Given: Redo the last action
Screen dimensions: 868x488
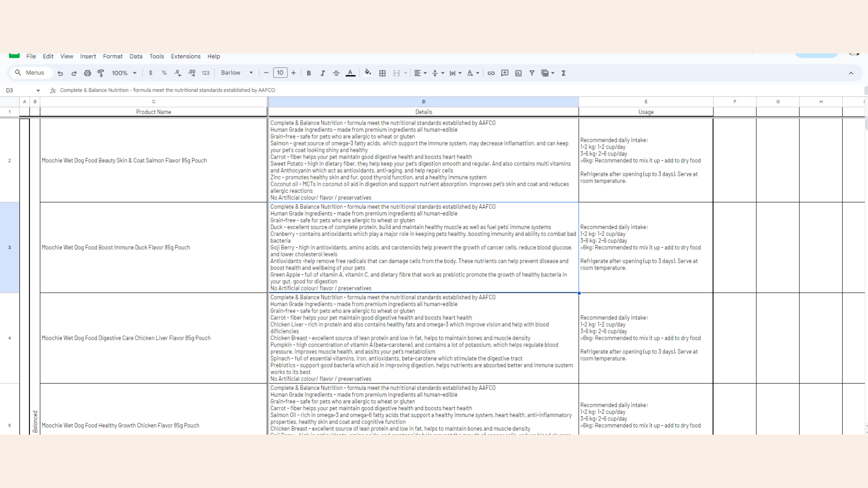Looking at the screenshot, I should point(74,73).
